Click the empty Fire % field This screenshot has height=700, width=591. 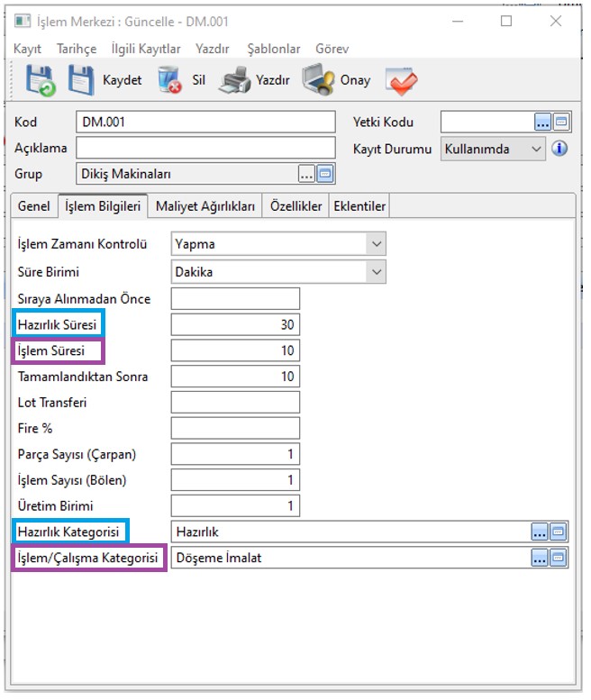coord(235,428)
